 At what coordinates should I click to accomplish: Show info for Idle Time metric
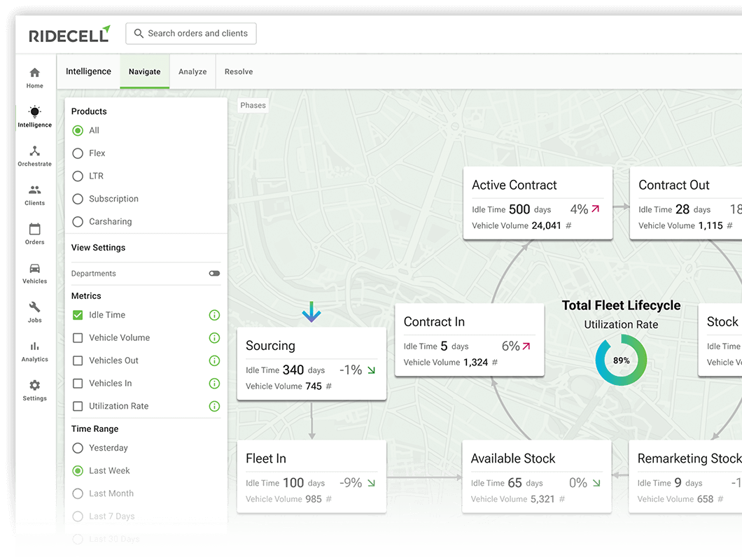[214, 315]
